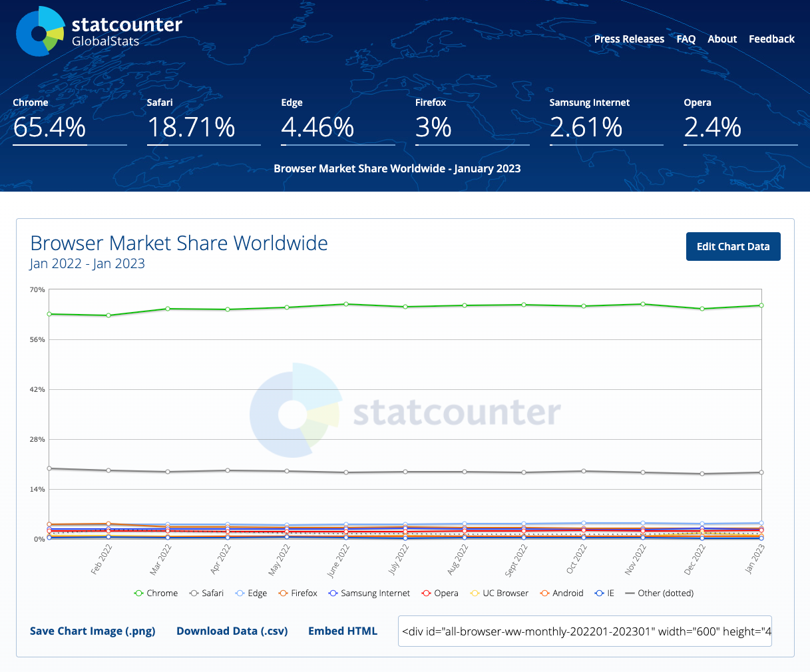Click the Safari data point at Mar 2022
The image size is (810, 672).
point(168,472)
